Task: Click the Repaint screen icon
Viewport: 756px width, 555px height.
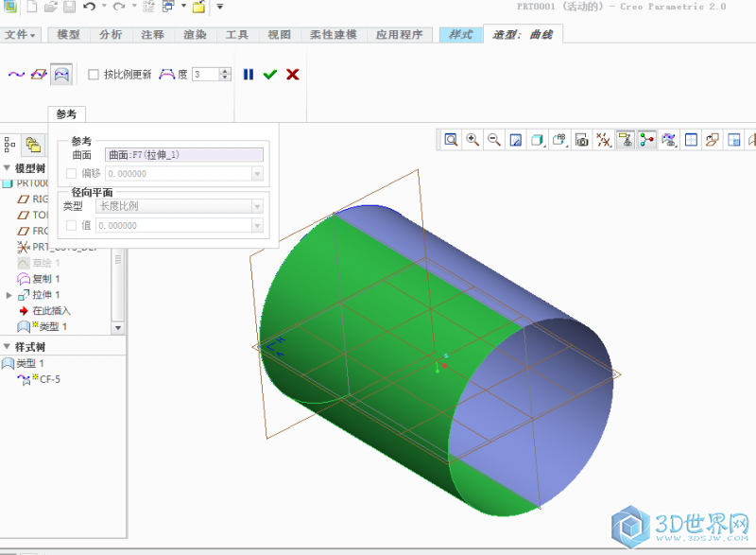Action: 515,140
